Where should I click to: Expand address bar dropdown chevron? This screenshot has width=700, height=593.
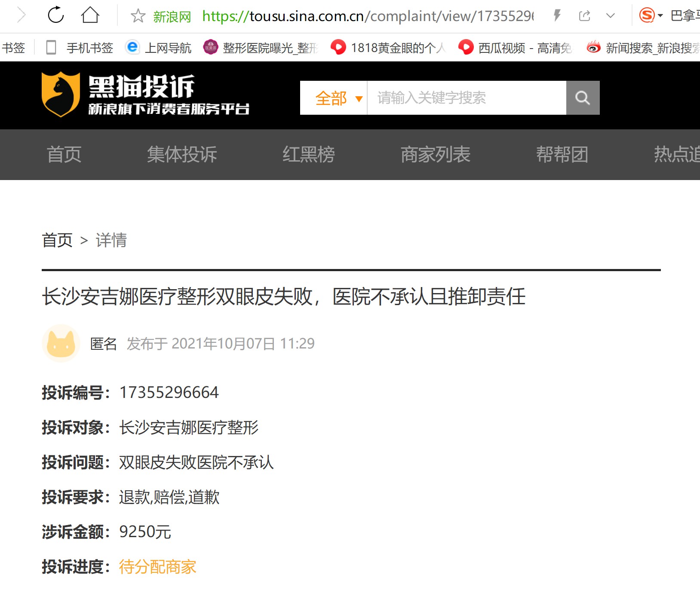(x=610, y=16)
